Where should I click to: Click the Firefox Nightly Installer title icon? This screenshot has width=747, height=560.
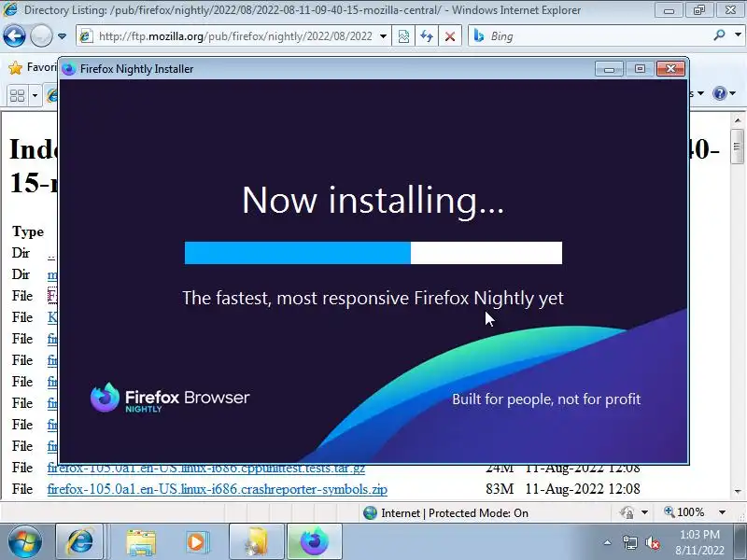(x=68, y=69)
